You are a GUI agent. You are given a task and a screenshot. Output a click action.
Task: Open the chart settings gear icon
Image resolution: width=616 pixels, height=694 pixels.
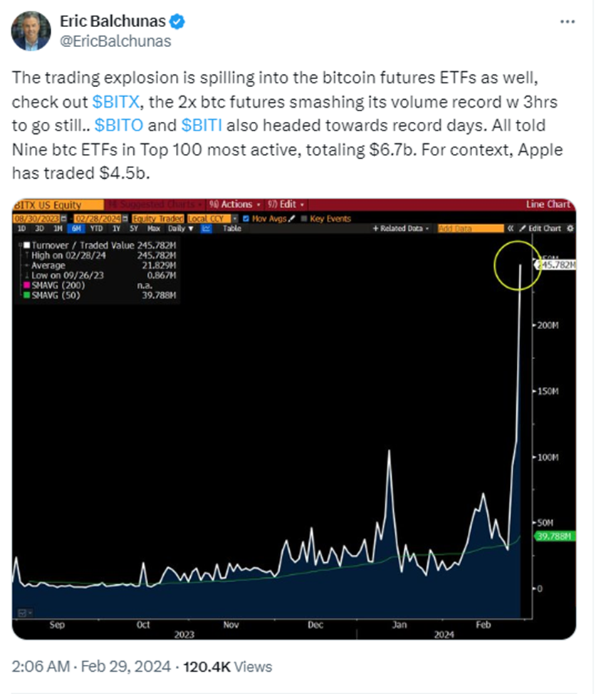point(569,229)
